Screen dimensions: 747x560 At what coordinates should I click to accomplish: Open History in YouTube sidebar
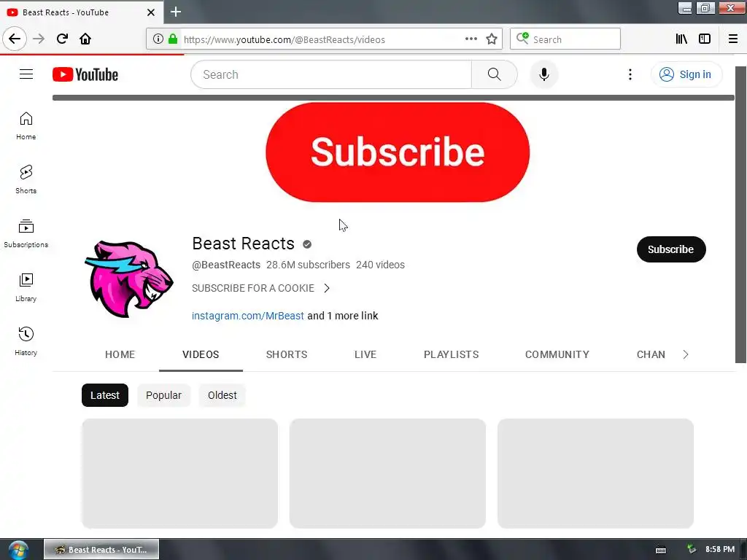(26, 341)
